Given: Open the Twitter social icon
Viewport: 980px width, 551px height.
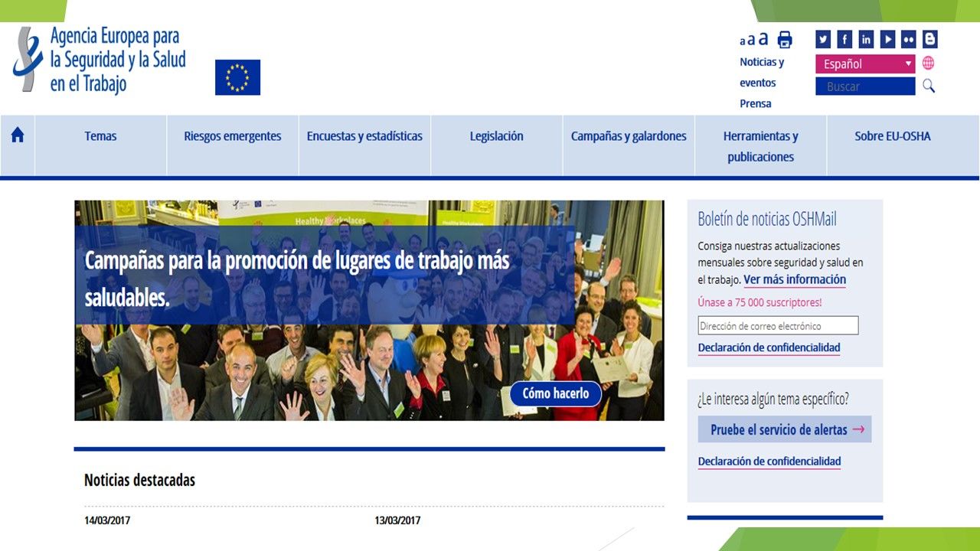Looking at the screenshot, I should [x=823, y=39].
